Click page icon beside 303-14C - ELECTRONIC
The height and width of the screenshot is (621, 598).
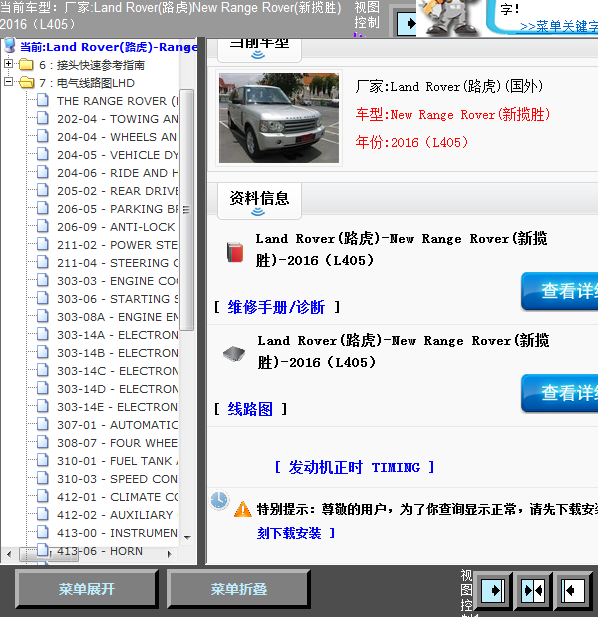point(43,370)
